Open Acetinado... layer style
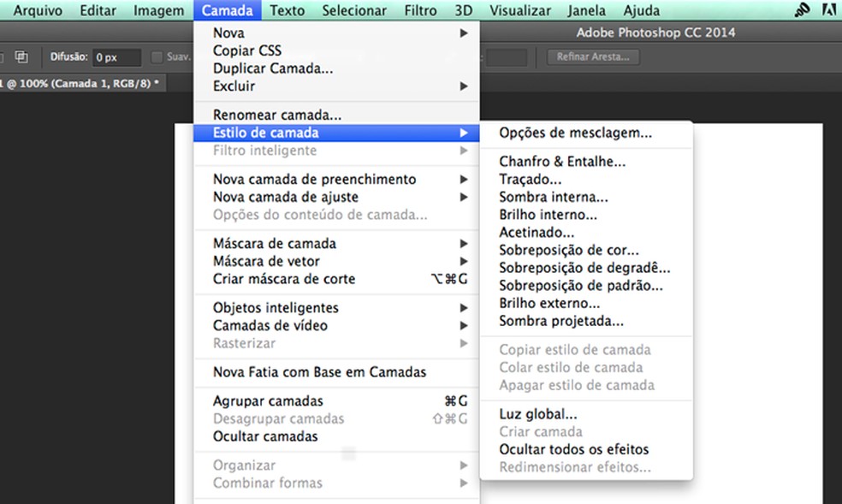842x504 pixels. click(x=586, y=233)
